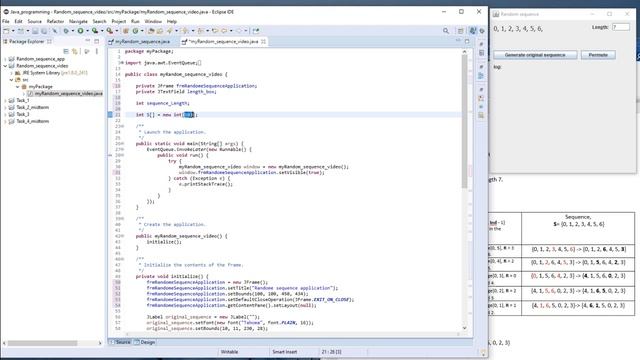Select the Task_2_midterm project
640x360 pixels.
(32, 107)
